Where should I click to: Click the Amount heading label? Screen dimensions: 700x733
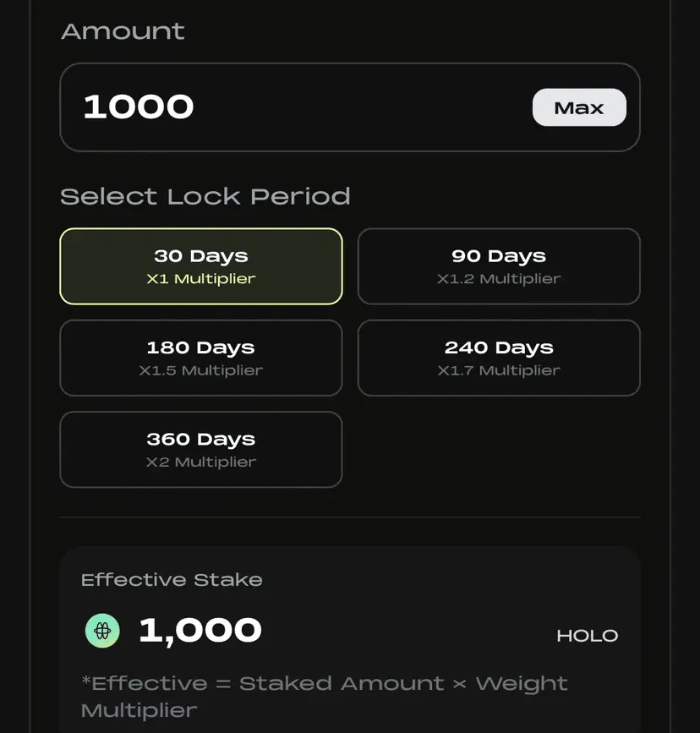(123, 31)
